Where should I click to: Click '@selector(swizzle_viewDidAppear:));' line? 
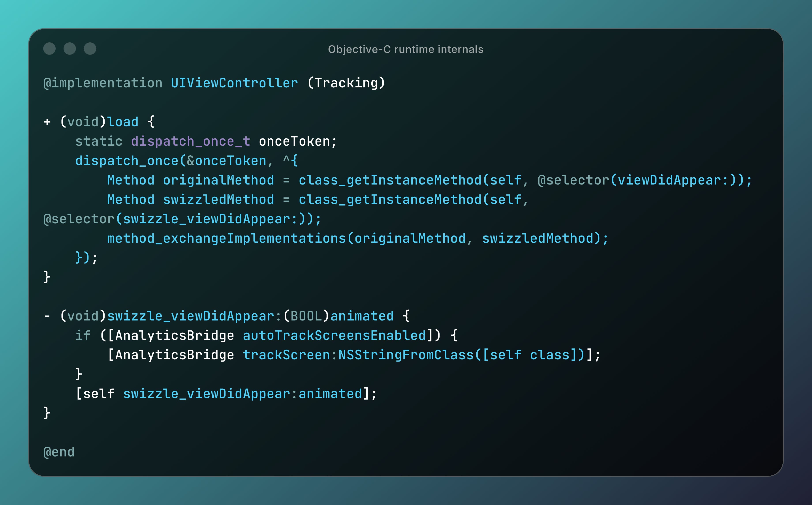pyautogui.click(x=182, y=219)
